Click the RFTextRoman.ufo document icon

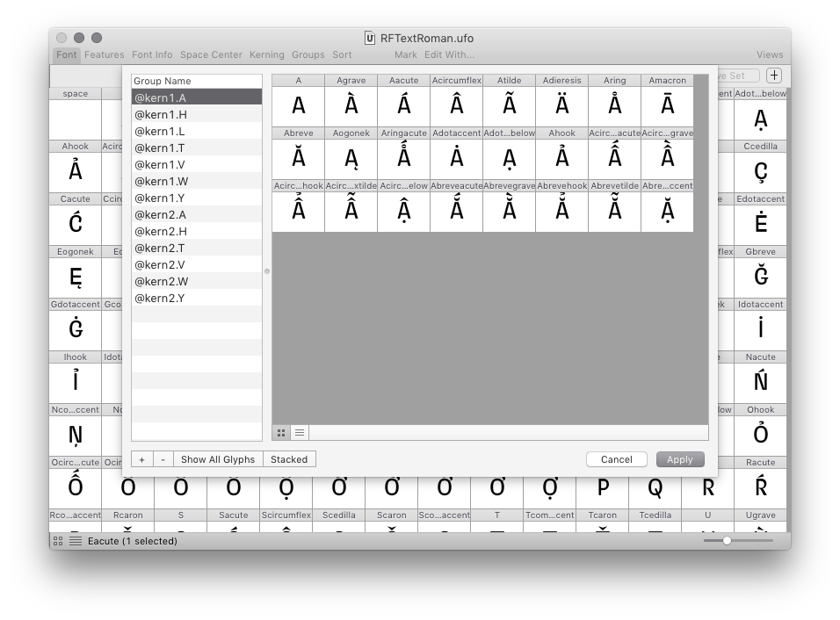coord(370,38)
